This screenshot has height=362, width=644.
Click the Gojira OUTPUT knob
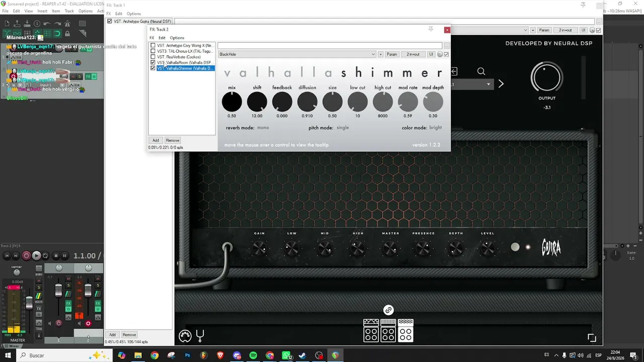[547, 77]
